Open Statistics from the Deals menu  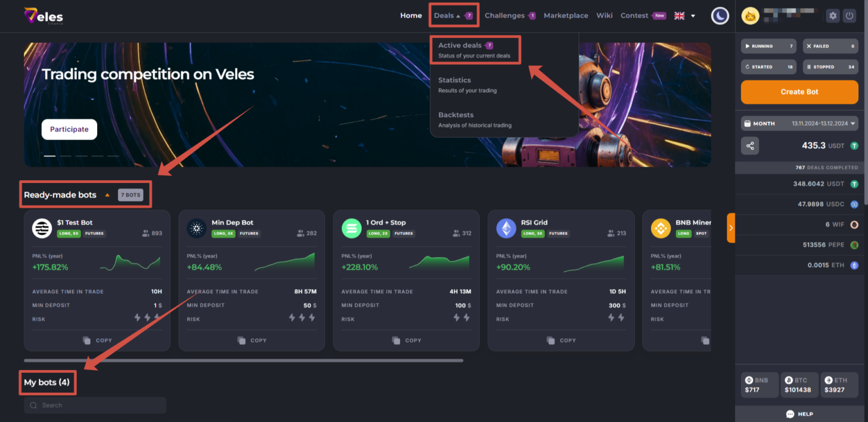(455, 84)
